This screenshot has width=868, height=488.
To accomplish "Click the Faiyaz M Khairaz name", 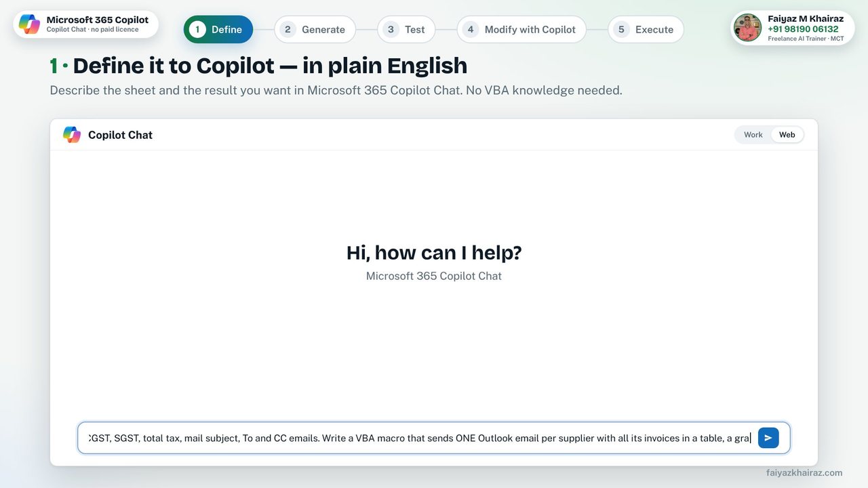I will [806, 19].
